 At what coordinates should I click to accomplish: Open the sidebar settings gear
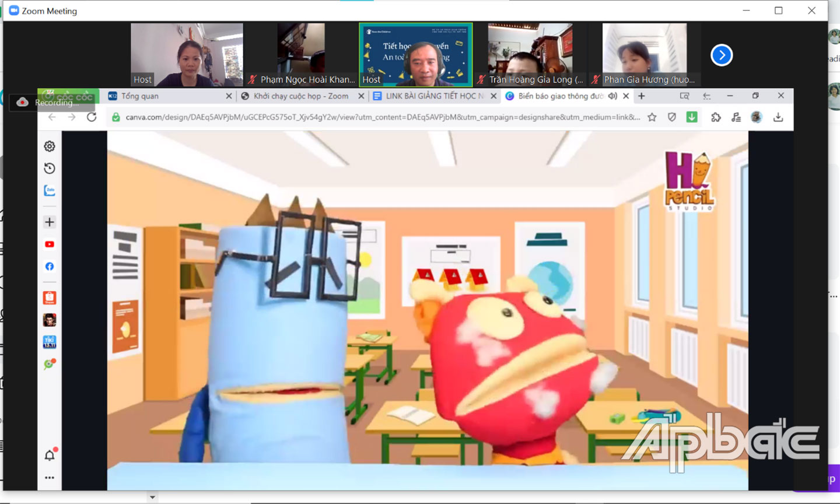coord(50,146)
